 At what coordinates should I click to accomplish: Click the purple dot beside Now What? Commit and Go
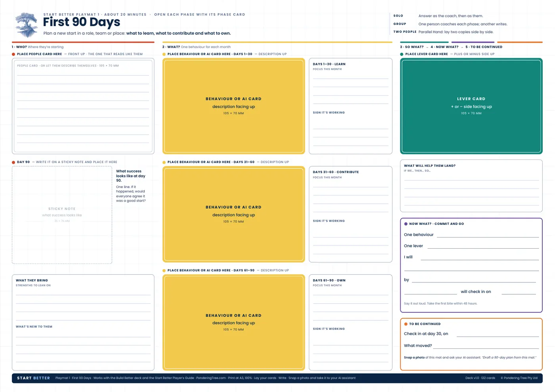[406, 224]
